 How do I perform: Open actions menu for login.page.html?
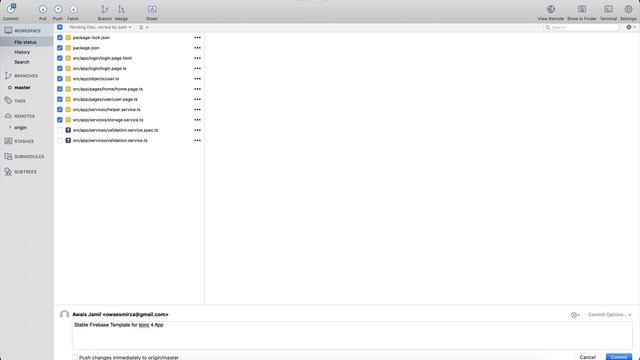198,58
